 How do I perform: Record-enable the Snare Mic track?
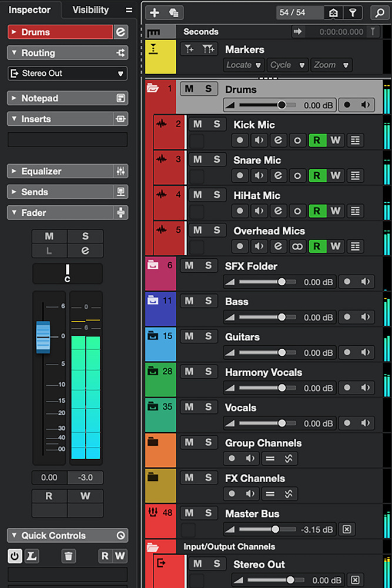240,175
